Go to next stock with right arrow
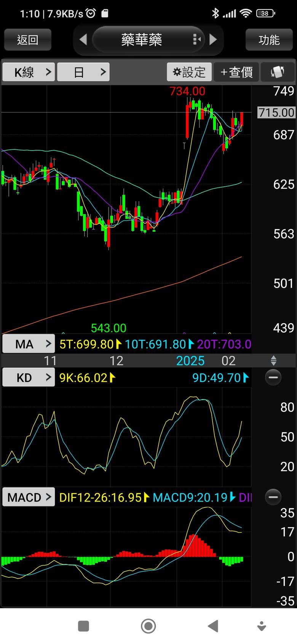The height and width of the screenshot is (644, 297). [213, 39]
